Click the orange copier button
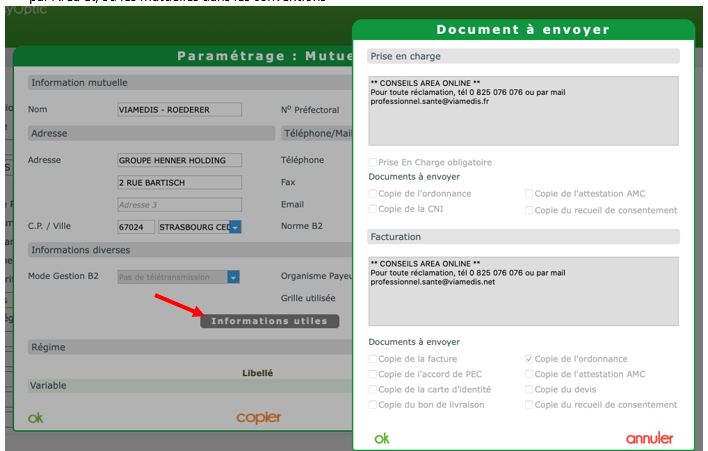 [x=258, y=417]
